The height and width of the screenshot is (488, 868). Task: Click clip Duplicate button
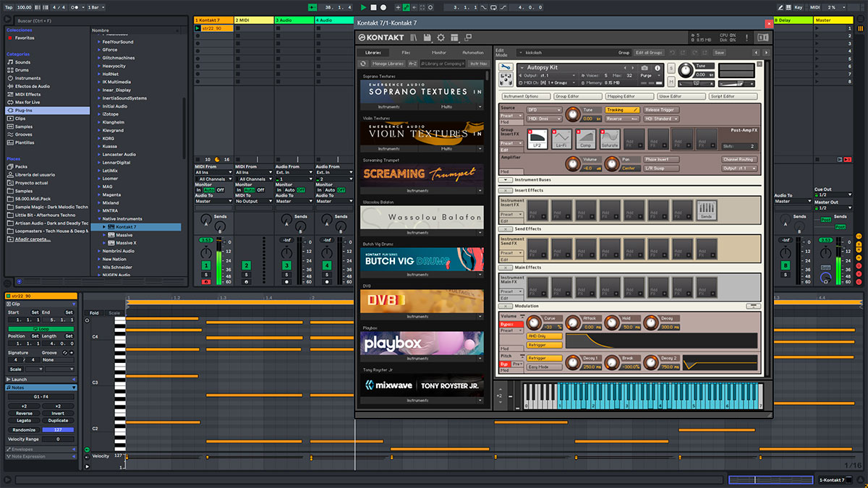pos(58,421)
